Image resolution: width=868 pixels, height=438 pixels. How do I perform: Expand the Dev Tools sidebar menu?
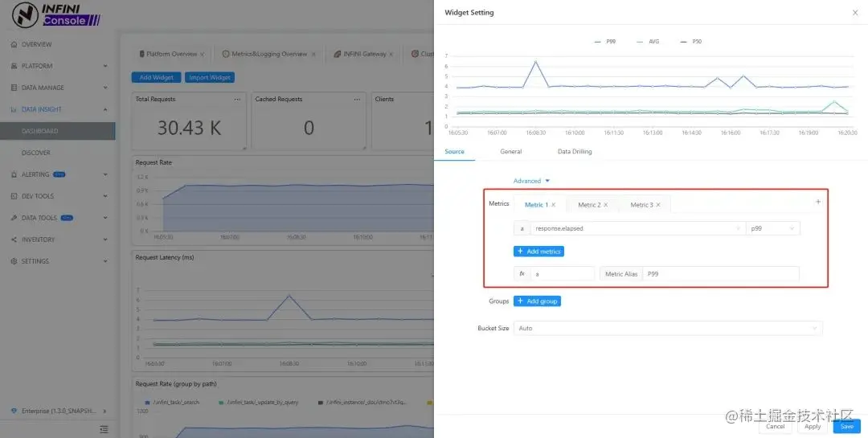[x=105, y=196]
